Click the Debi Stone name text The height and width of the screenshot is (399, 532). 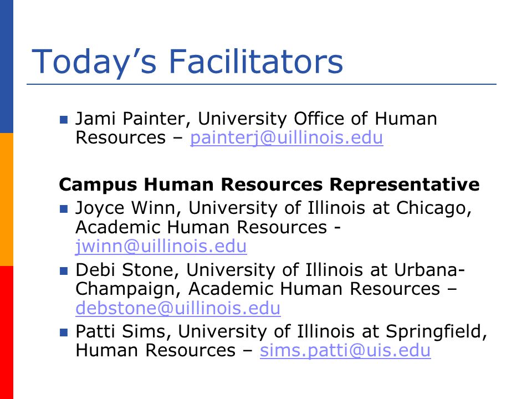point(125,270)
